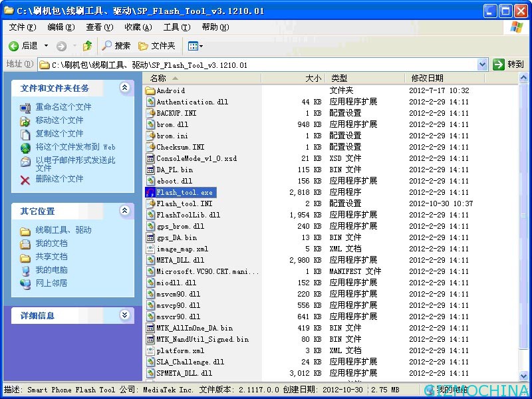Open the Views button dropdown arrow
The width and height of the screenshot is (532, 399).
(x=201, y=46)
